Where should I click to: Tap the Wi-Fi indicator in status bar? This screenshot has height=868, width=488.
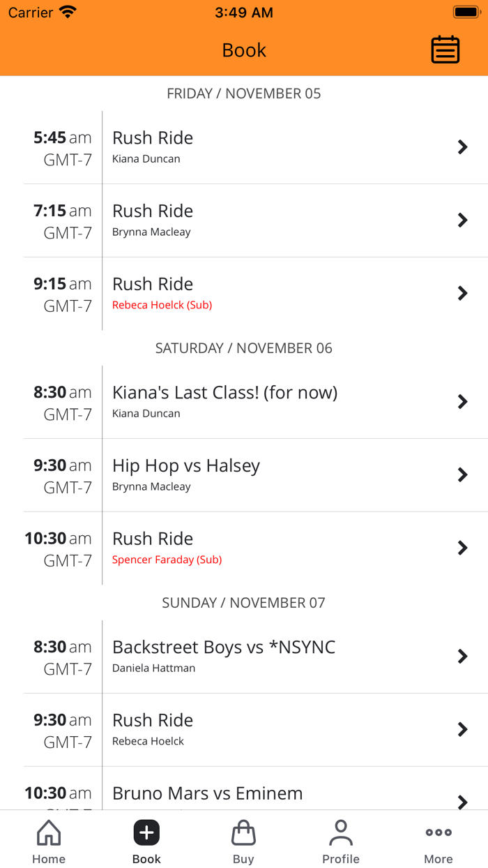coord(66,10)
